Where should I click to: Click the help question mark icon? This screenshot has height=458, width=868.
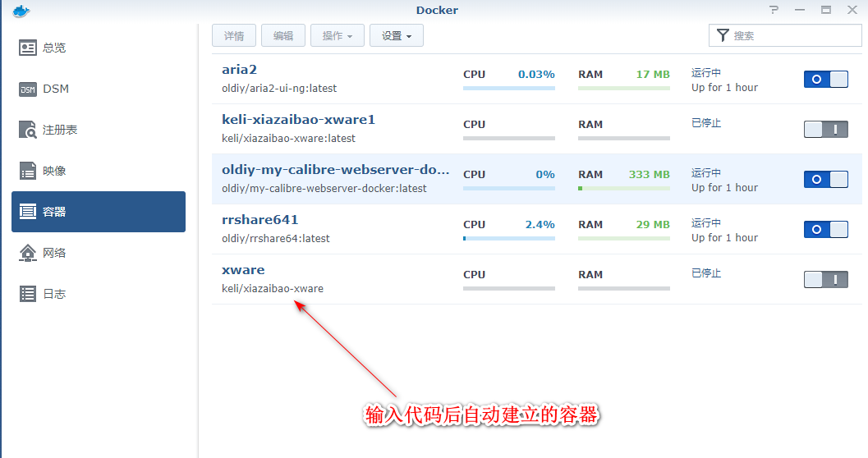(x=774, y=9)
